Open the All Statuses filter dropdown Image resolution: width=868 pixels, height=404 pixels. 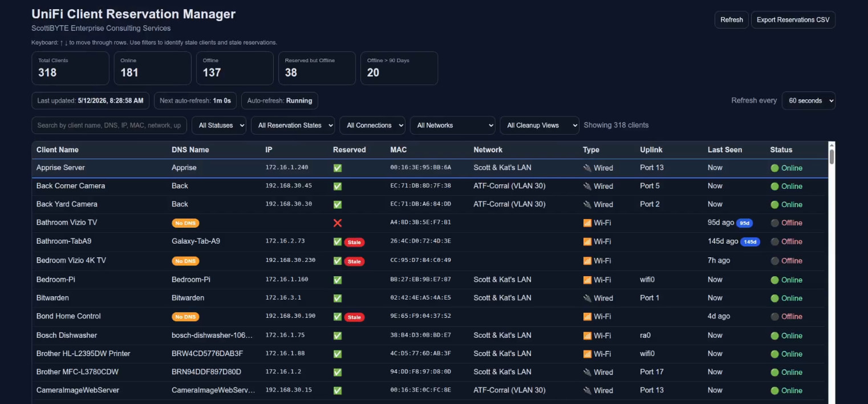pyautogui.click(x=219, y=126)
